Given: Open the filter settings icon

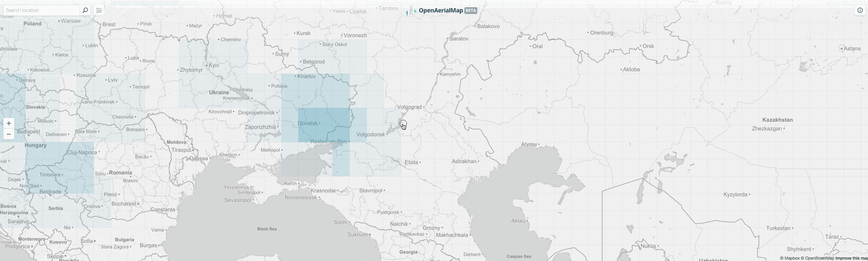Looking at the screenshot, I should (99, 10).
